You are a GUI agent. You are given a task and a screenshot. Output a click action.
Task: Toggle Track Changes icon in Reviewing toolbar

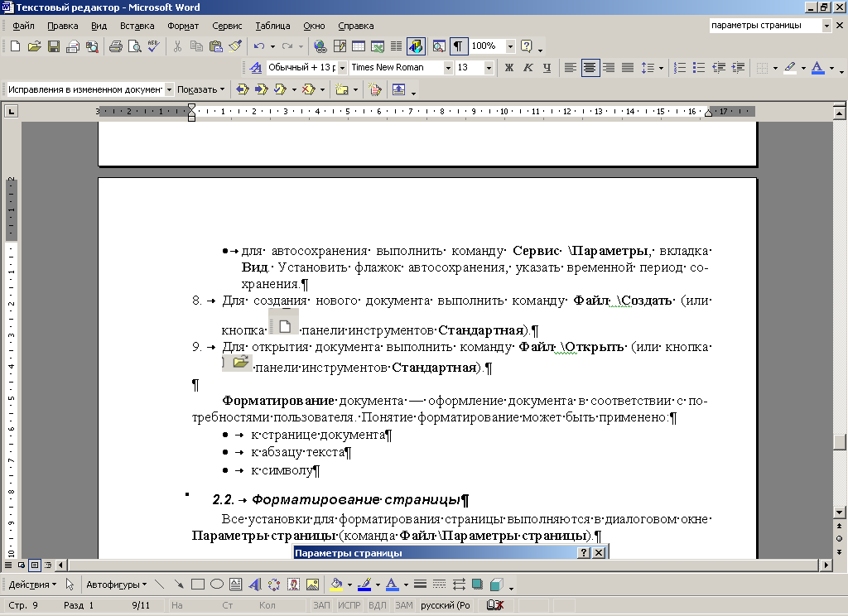(x=375, y=89)
